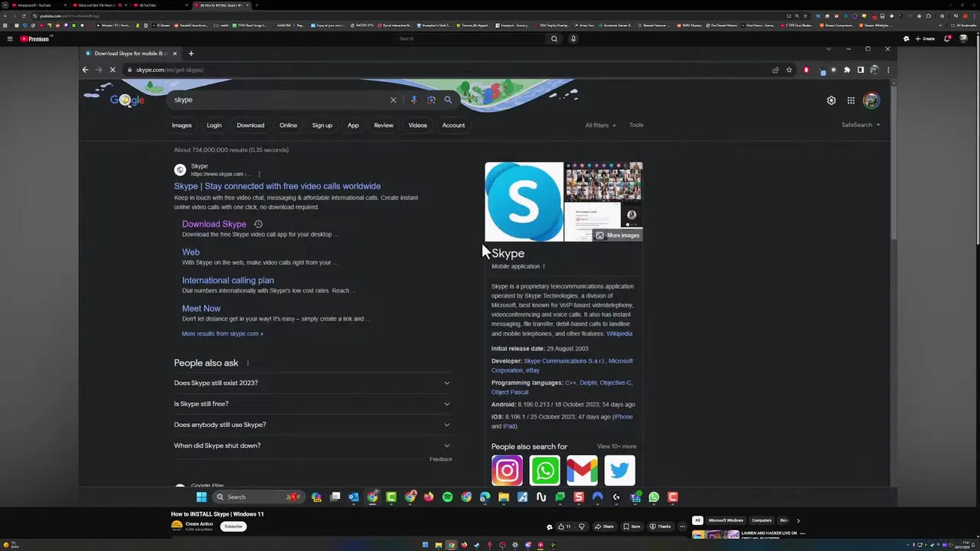Open Firefox from the recorded taskbar
980x551 pixels.
tap(429, 497)
